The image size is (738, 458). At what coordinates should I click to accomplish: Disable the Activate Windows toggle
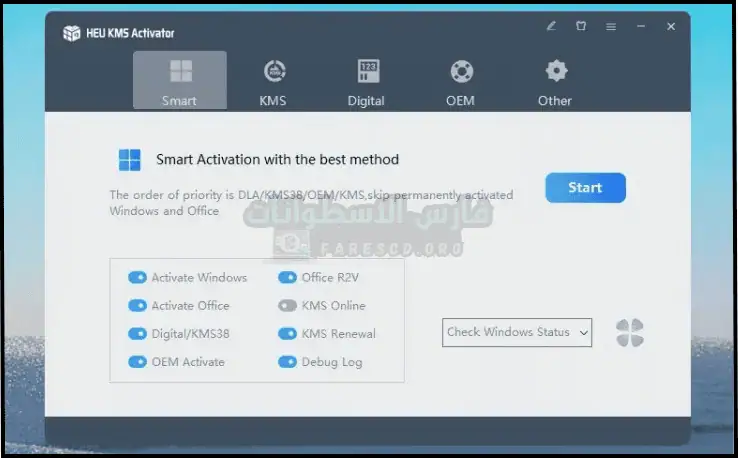point(137,278)
